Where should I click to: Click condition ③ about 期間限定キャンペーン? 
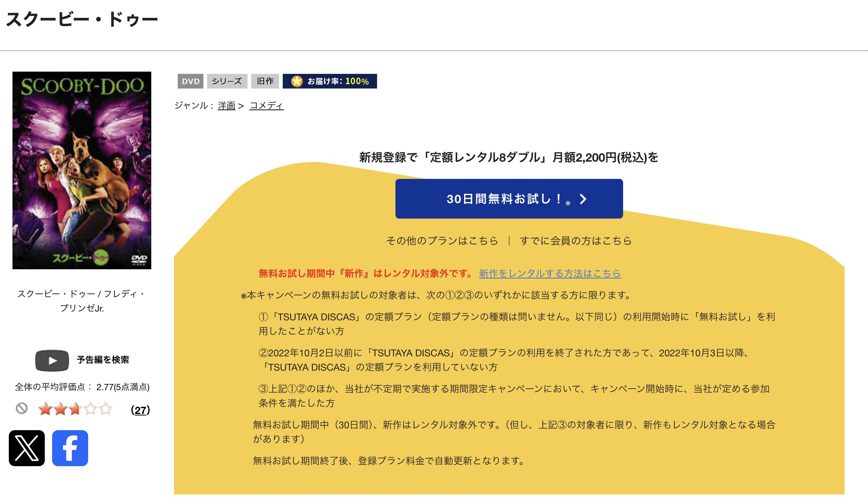coord(514,396)
